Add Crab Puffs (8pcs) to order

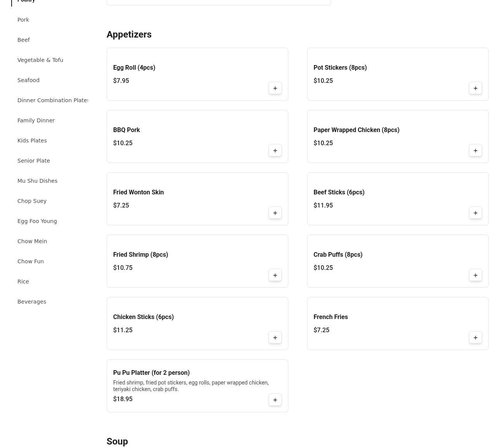tap(476, 275)
